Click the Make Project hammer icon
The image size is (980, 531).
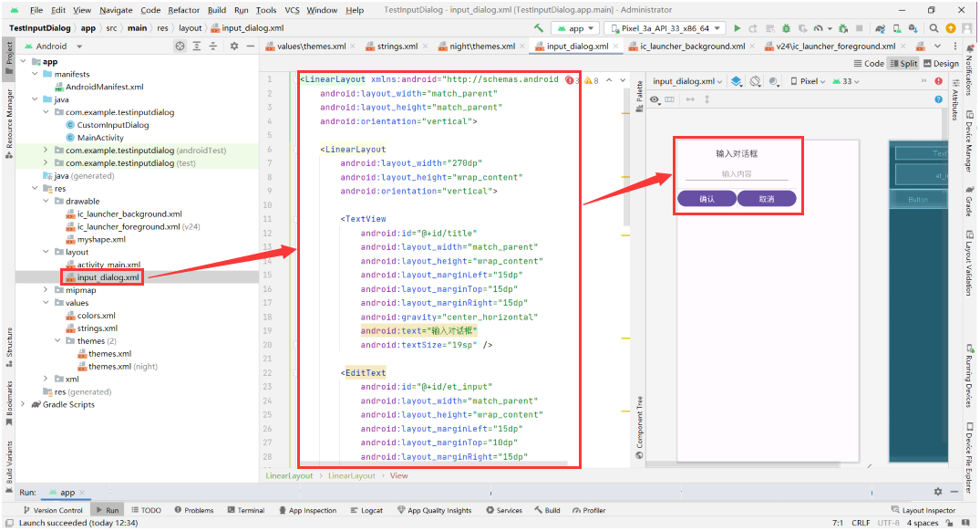coord(538,28)
